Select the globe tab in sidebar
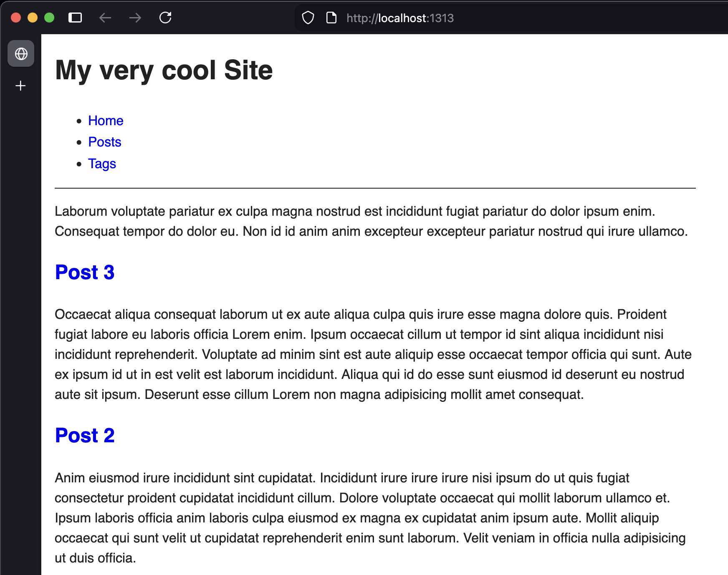 coord(21,54)
